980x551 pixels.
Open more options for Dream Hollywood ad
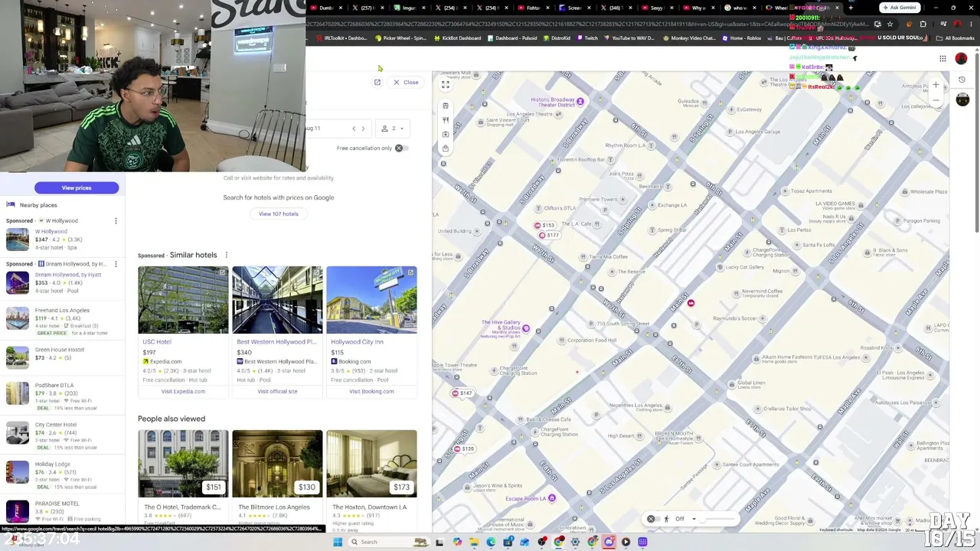116,264
